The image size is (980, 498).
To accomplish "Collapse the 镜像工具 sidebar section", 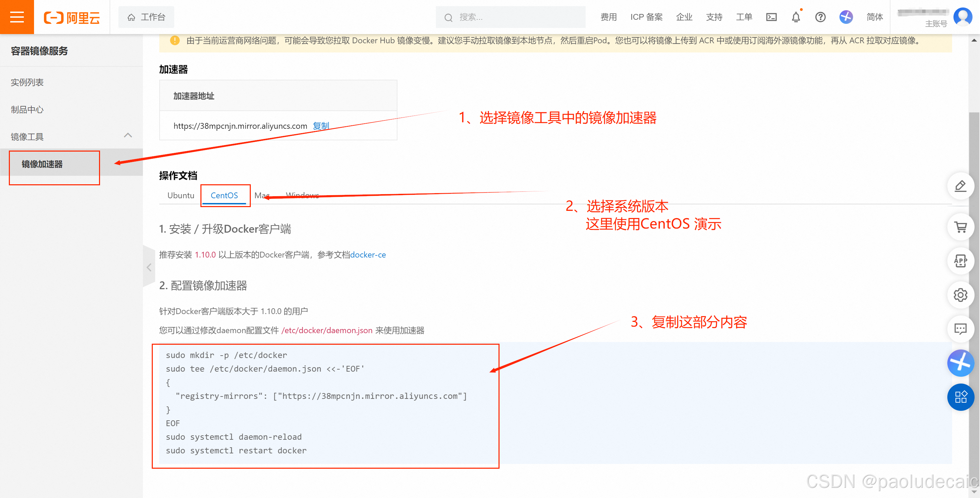I will (128, 136).
